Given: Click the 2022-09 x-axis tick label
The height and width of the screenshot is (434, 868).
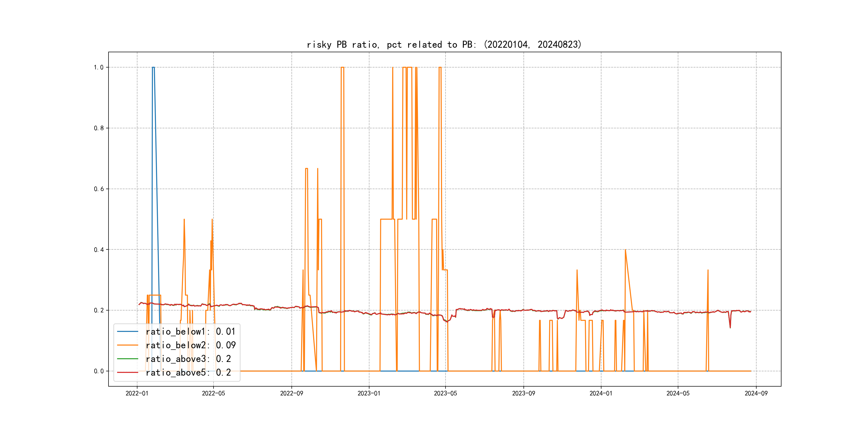Looking at the screenshot, I should coord(291,393).
